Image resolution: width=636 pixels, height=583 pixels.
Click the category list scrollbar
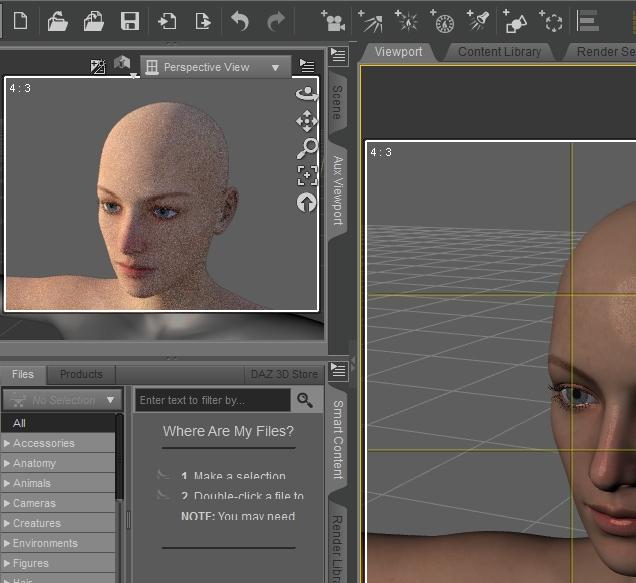(119, 456)
